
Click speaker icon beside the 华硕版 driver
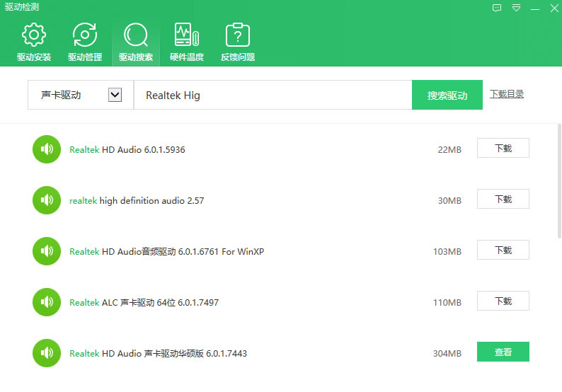pyautogui.click(x=47, y=353)
